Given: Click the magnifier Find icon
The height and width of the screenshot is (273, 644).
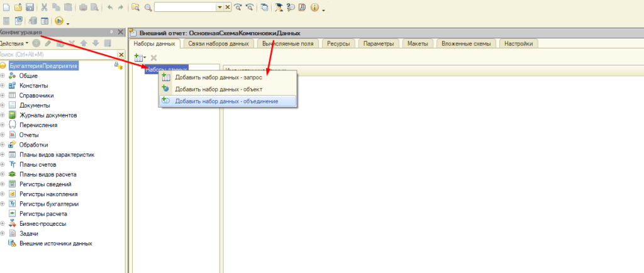Looking at the screenshot, I should [x=148, y=8].
